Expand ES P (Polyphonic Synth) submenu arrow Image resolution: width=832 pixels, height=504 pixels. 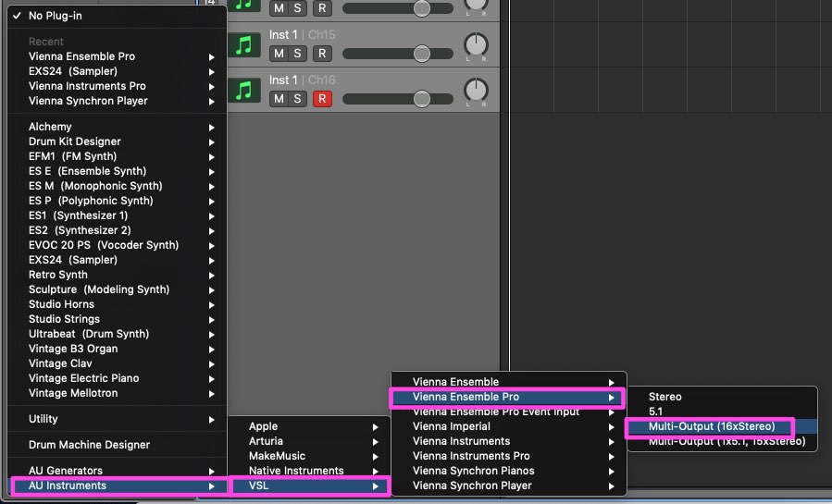(212, 202)
